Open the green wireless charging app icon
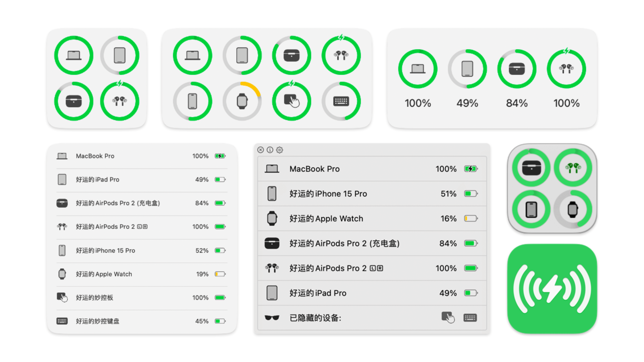This screenshot has width=644, height=362. pos(552,289)
